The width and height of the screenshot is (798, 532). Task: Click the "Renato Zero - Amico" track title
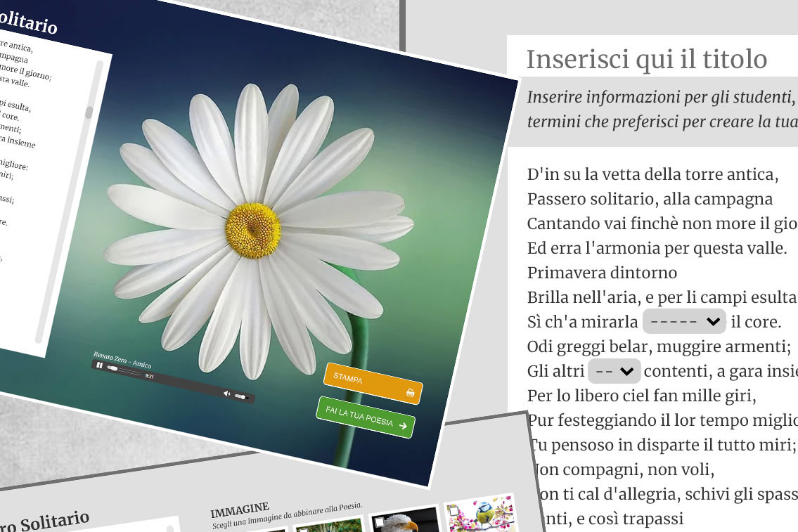click(122, 360)
